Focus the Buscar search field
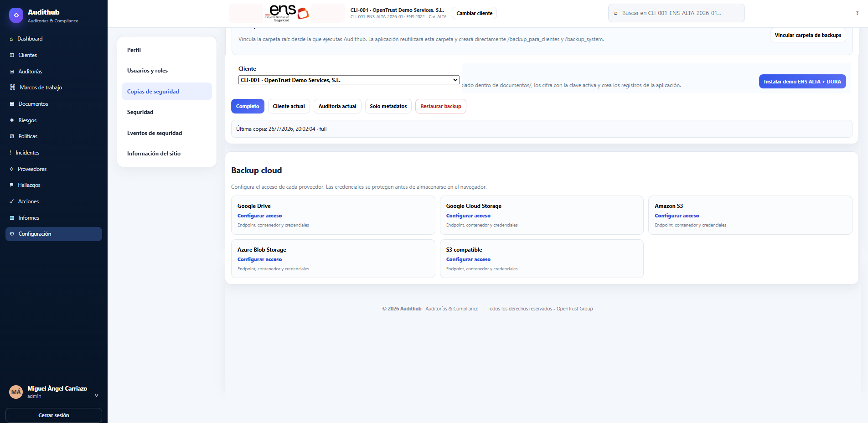Viewport: 868px width, 423px height. (x=677, y=13)
